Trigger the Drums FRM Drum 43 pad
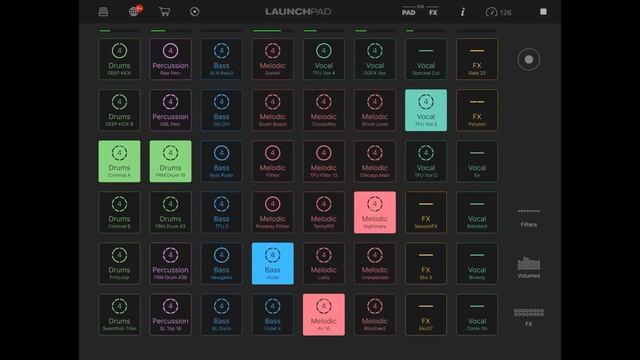Screen dimensions: 640x360 click(170, 212)
